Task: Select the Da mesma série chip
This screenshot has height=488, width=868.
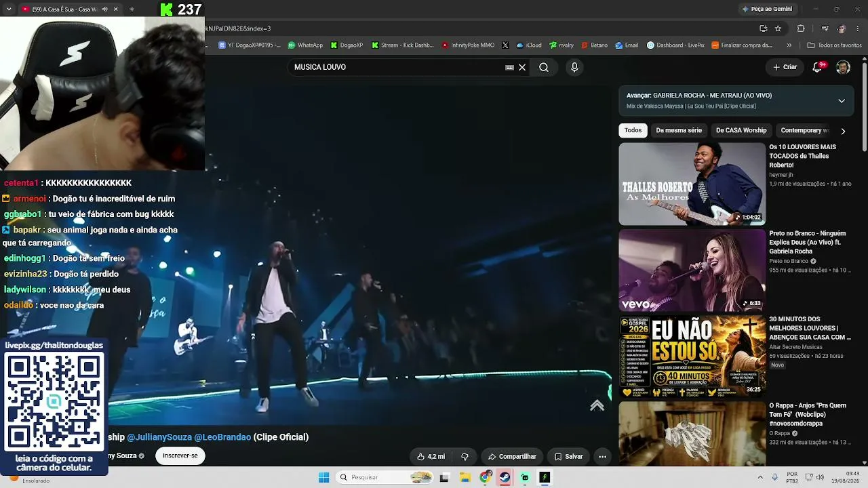Action: (679, 130)
